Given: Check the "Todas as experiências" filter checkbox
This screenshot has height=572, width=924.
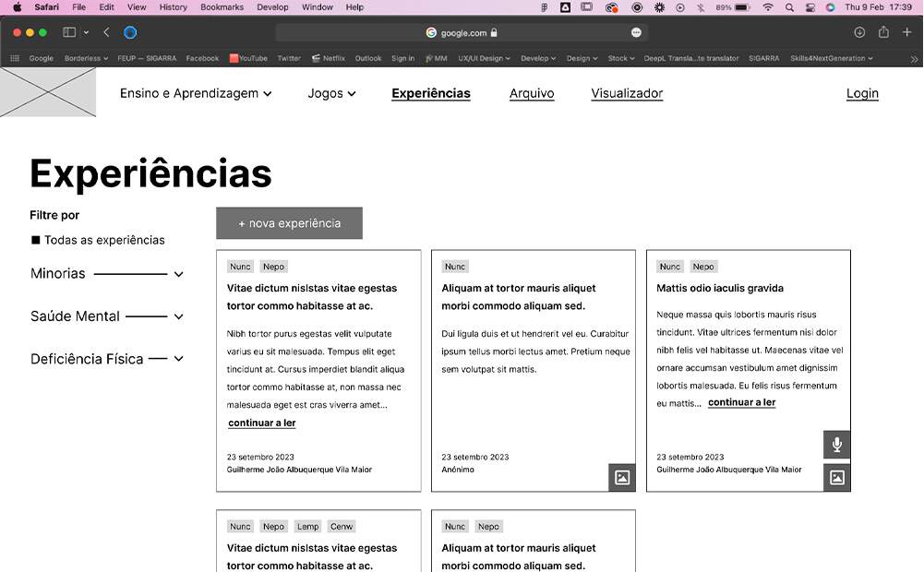Looking at the screenshot, I should 36,240.
